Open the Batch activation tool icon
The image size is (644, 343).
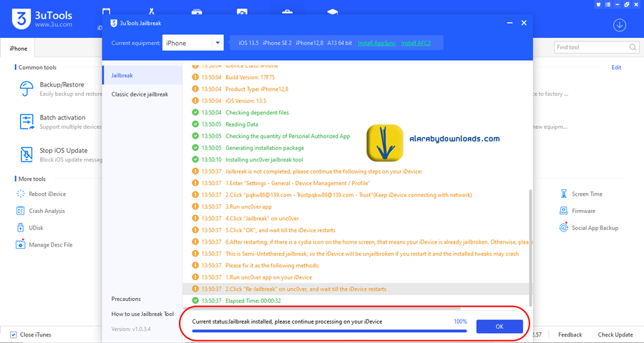point(27,122)
